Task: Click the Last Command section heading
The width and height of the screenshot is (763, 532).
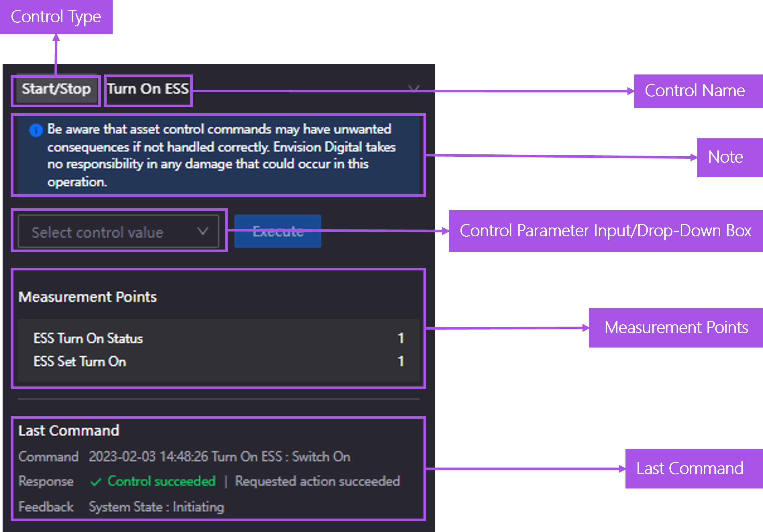Action: click(x=69, y=431)
